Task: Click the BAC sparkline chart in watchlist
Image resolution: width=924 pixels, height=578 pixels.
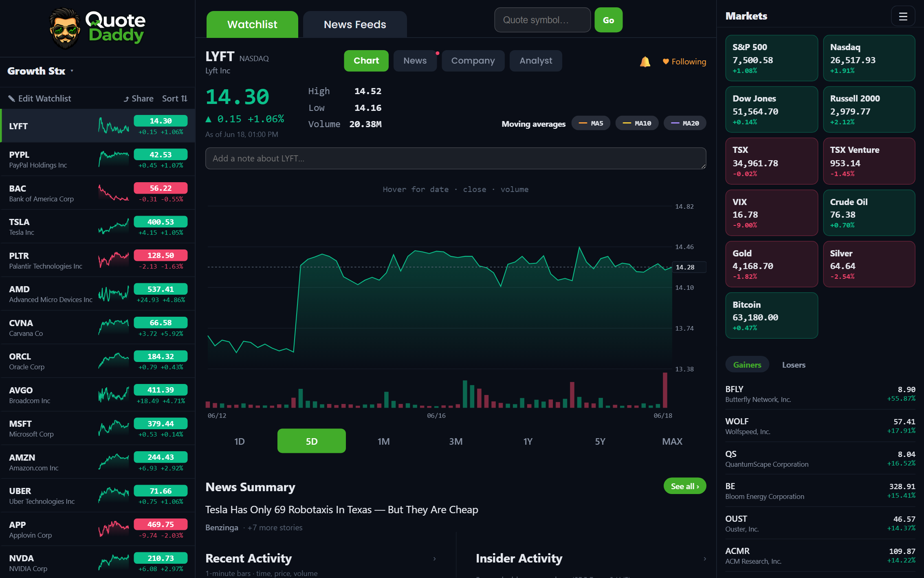Action: [x=114, y=193]
